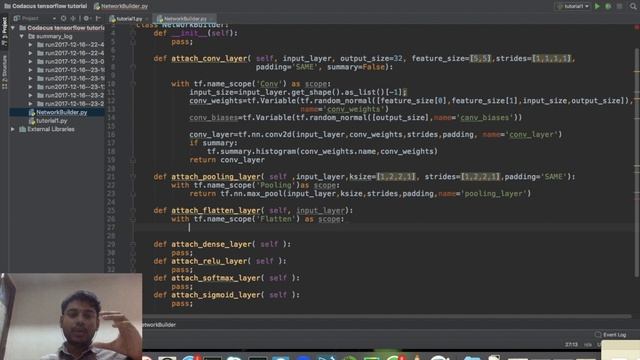Click cursor position 27:13 in status bar

tap(571, 345)
